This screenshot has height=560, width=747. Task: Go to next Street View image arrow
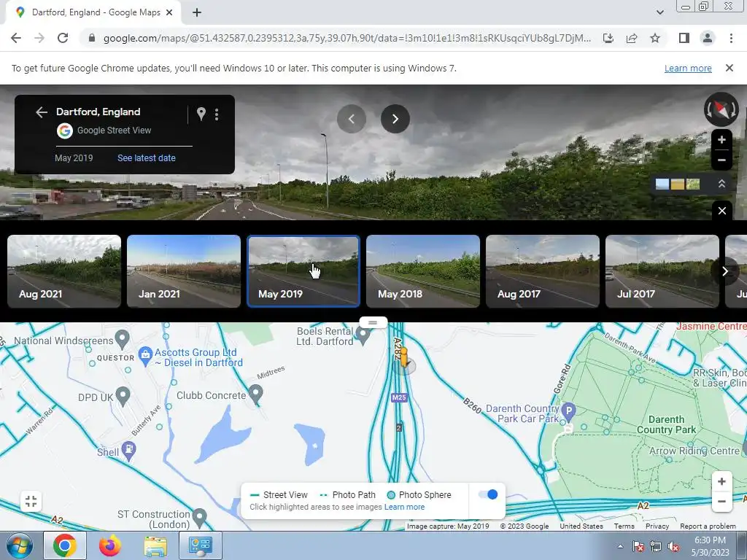click(x=395, y=119)
